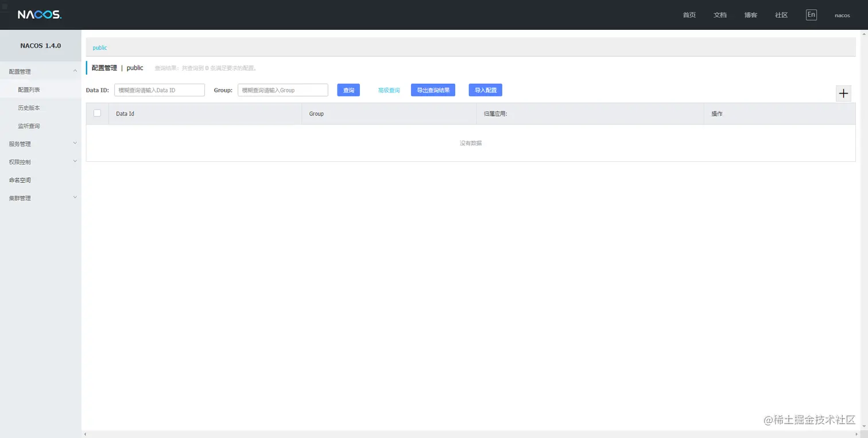
Task: Focus the Group search field
Action: (x=283, y=90)
